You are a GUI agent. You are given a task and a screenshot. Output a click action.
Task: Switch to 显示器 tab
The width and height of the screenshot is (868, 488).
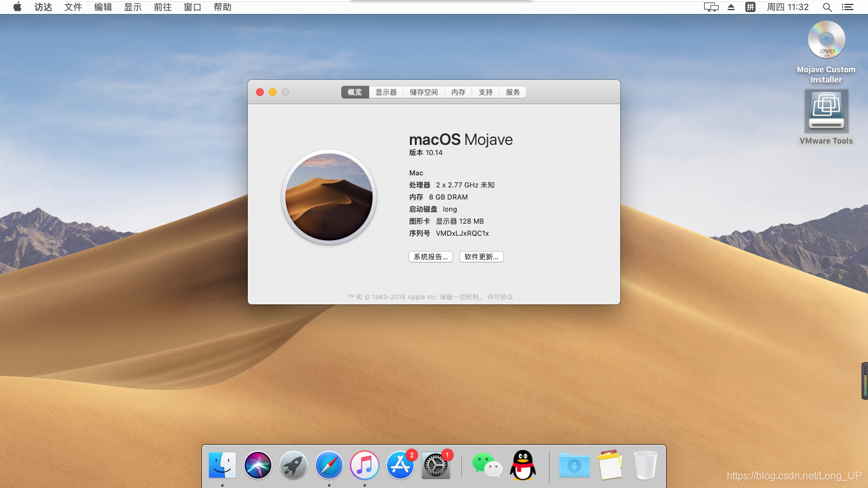pos(386,92)
